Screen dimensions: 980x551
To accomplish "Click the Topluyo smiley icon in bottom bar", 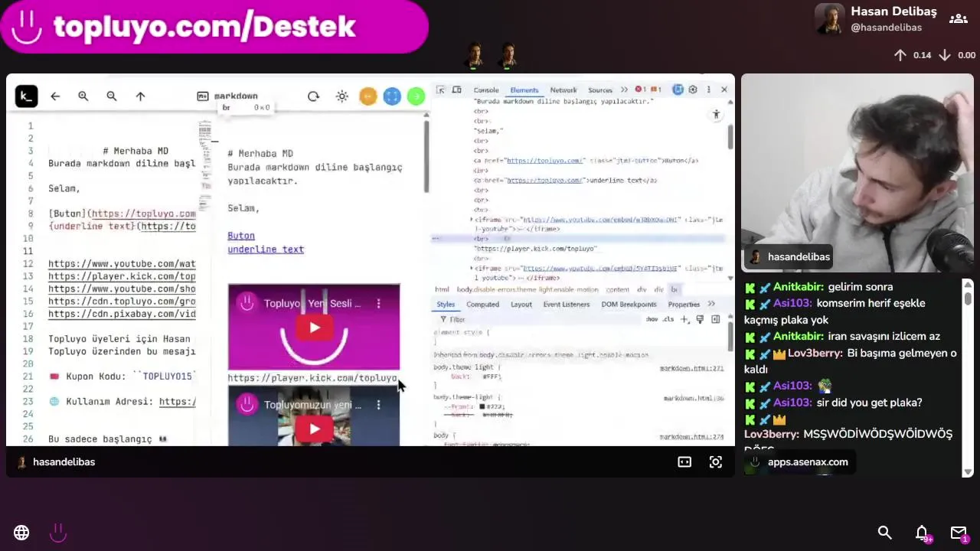I will coord(58,533).
